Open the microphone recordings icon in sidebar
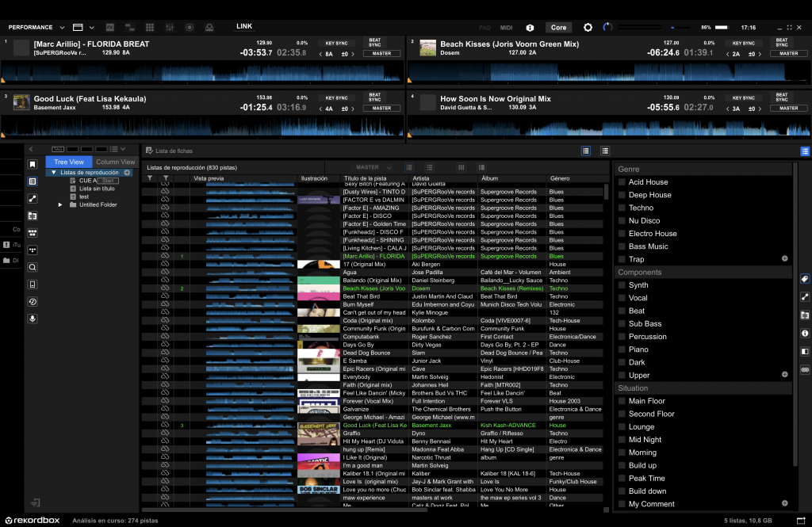 point(33,319)
